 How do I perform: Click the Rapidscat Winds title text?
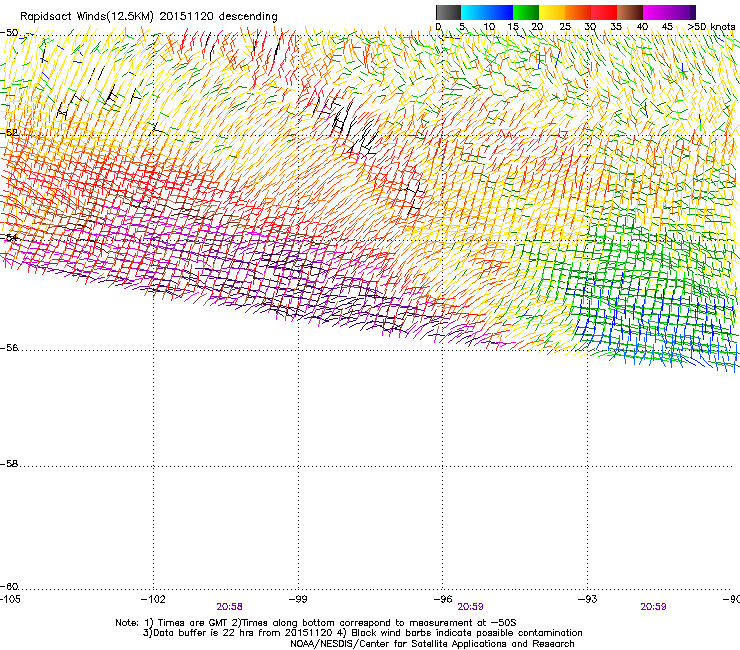click(149, 16)
